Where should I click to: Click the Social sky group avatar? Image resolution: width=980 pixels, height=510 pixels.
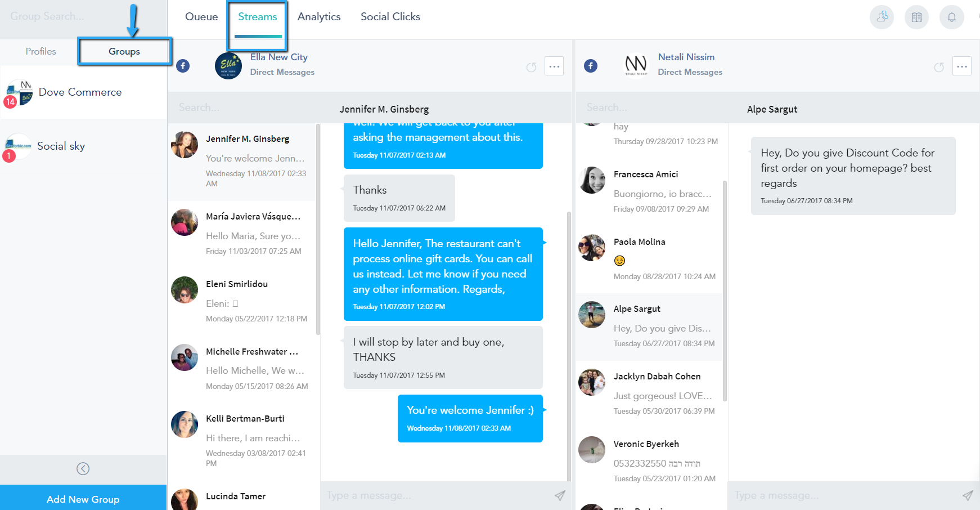coord(19,147)
